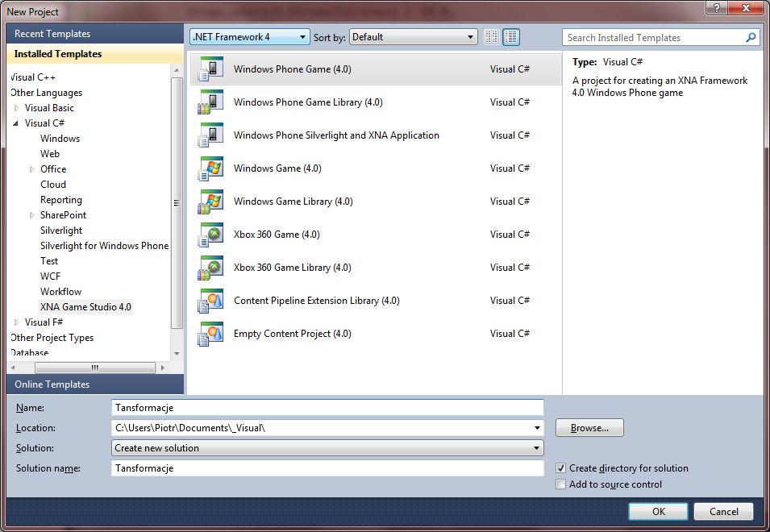The width and height of the screenshot is (770, 532).
Task: Expand the Visual F# tree node
Action: pyautogui.click(x=17, y=322)
